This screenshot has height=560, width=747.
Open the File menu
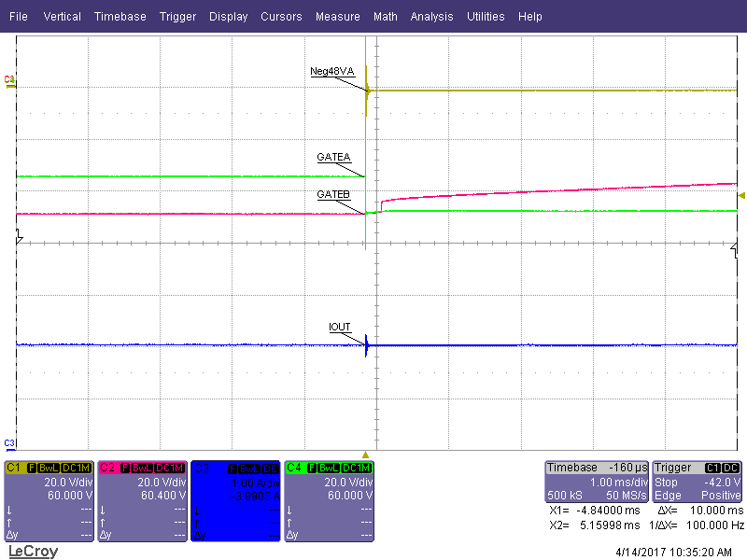click(18, 17)
